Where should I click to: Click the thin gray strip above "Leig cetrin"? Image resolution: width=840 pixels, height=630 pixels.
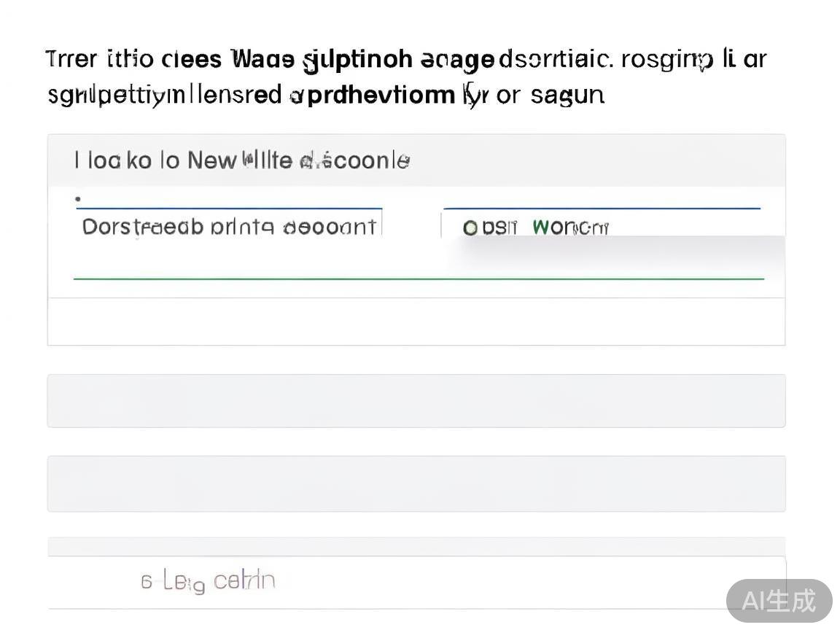[416, 546]
